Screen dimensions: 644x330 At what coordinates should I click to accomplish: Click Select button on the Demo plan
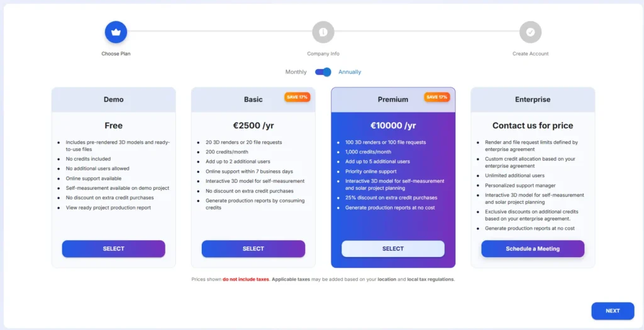coord(113,249)
